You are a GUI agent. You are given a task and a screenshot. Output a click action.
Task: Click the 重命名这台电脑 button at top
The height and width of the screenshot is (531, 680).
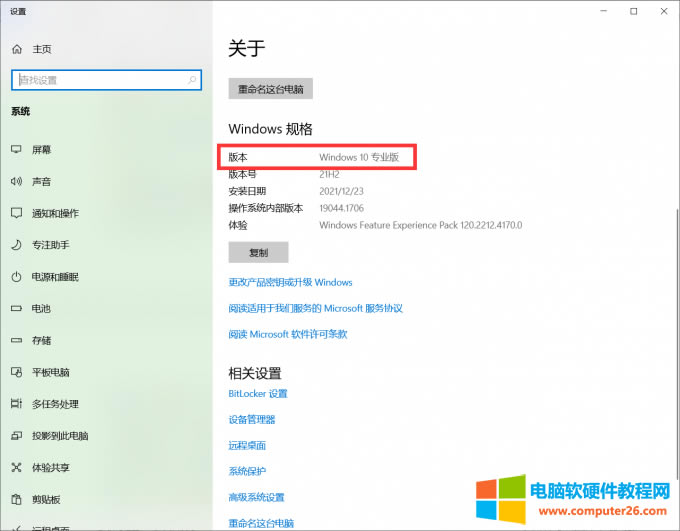point(271,89)
